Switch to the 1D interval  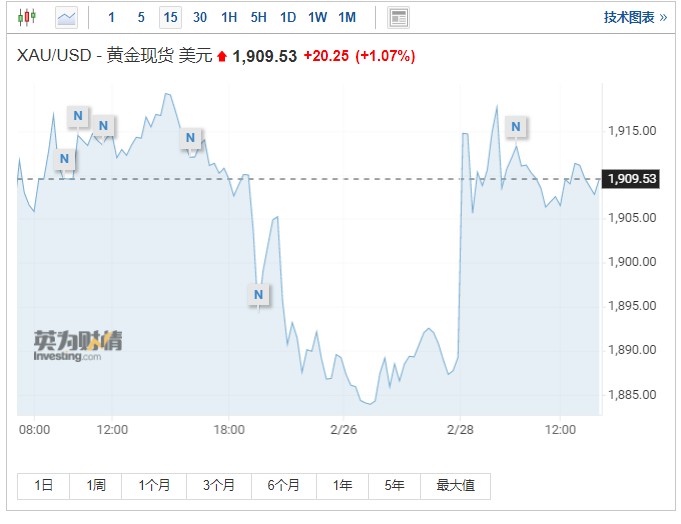(x=288, y=17)
